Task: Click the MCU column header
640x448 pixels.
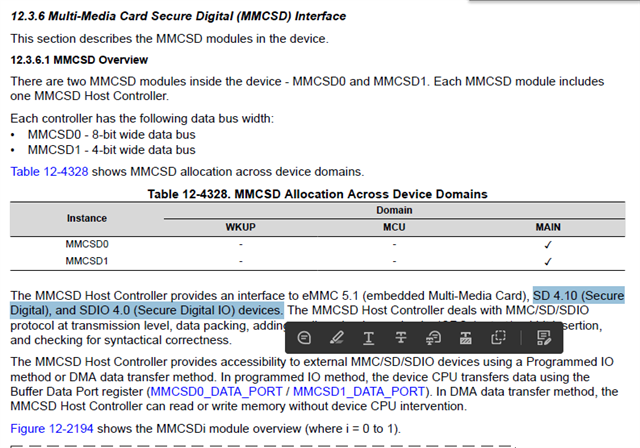Action: tap(394, 227)
